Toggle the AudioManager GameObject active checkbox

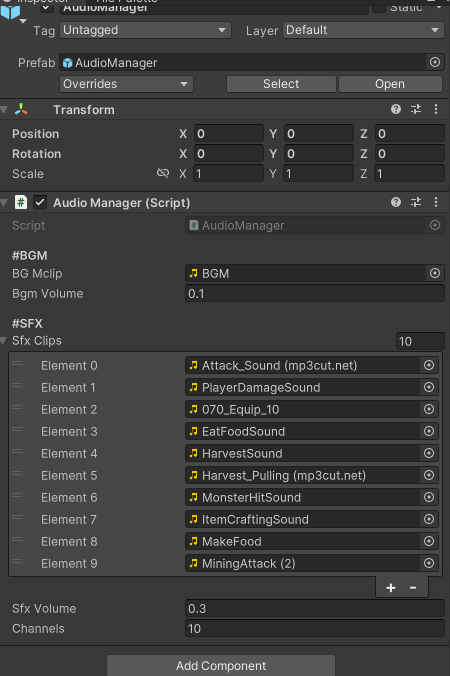47,7
